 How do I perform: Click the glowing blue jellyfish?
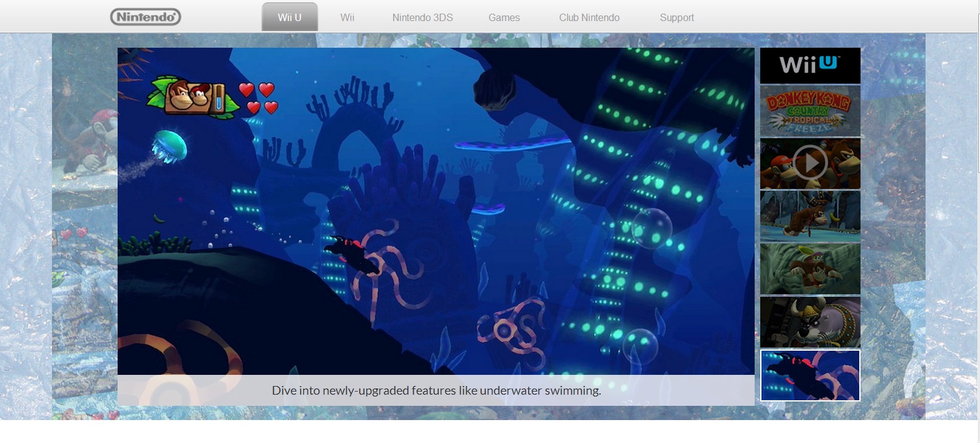[x=169, y=147]
